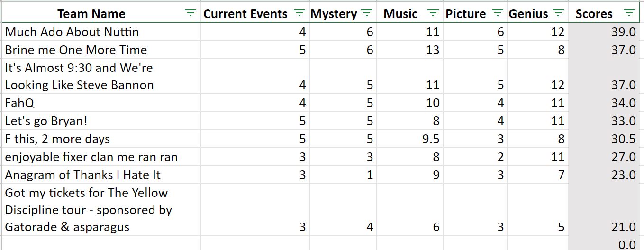This screenshot has height=250, width=644.
Task: Open the Team Name column filter icon
Action: [190, 13]
